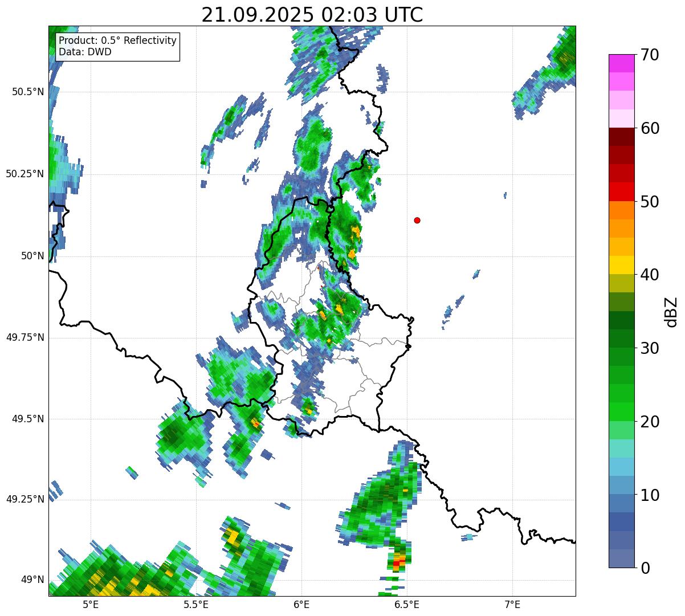
Task: Click the 'dBZ' colorbar label
Action: pyautogui.click(x=671, y=311)
